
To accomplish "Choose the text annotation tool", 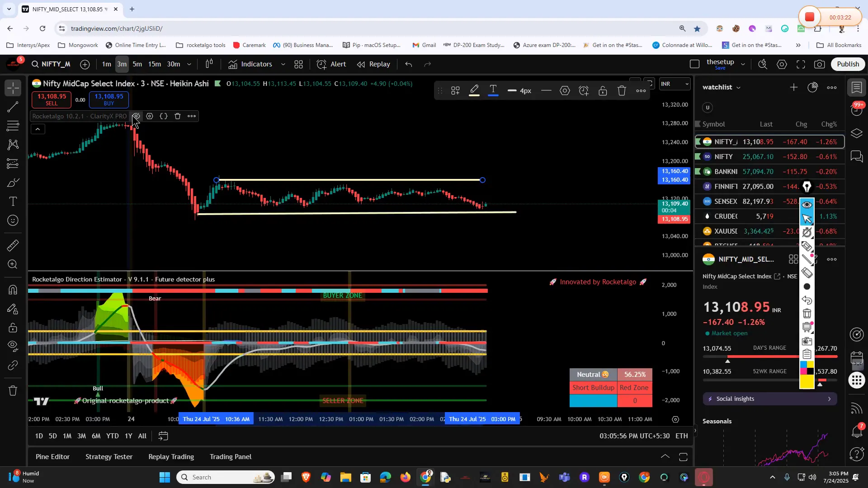I will [13, 202].
